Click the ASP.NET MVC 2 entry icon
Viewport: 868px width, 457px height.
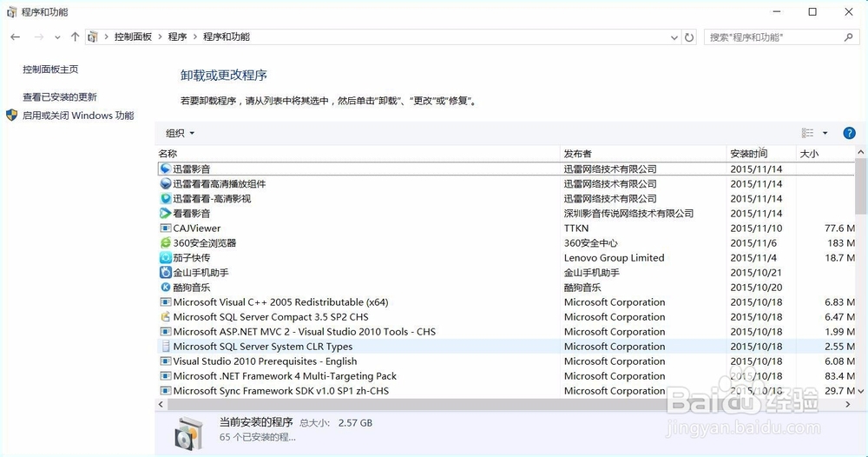pyautogui.click(x=165, y=331)
